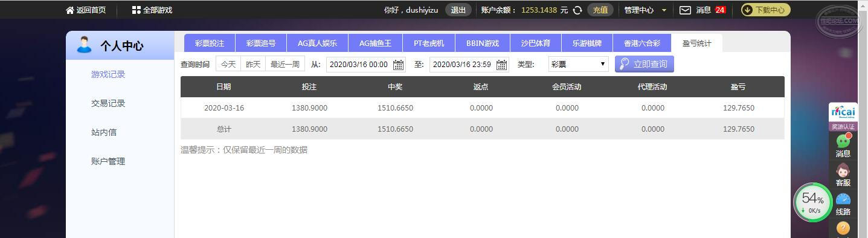The image size is (868, 238).
Task: Open the 类型 彩票 dropdown
Action: point(578,64)
